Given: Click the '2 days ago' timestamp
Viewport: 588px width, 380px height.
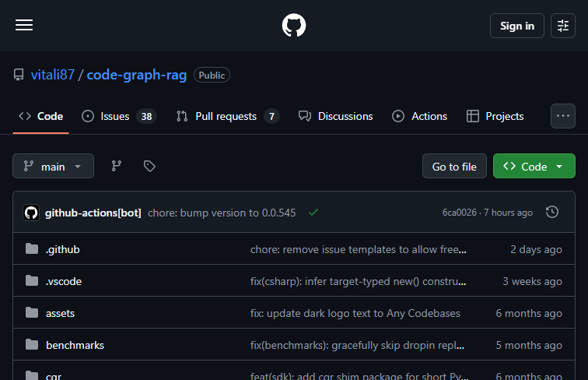Looking at the screenshot, I should 536,249.
